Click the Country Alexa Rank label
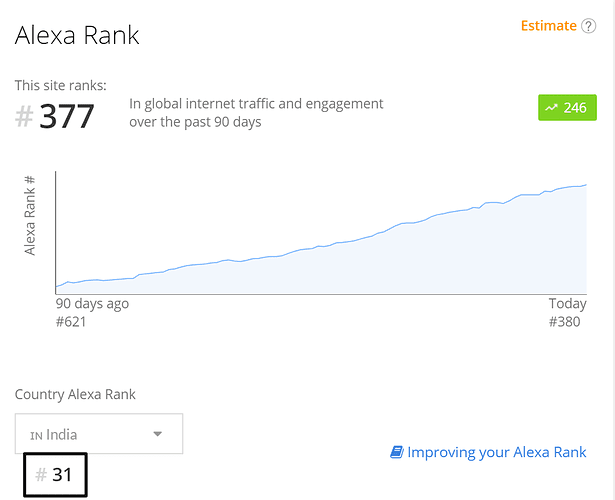Image resolution: width=615 pixels, height=500 pixels. 75,394
